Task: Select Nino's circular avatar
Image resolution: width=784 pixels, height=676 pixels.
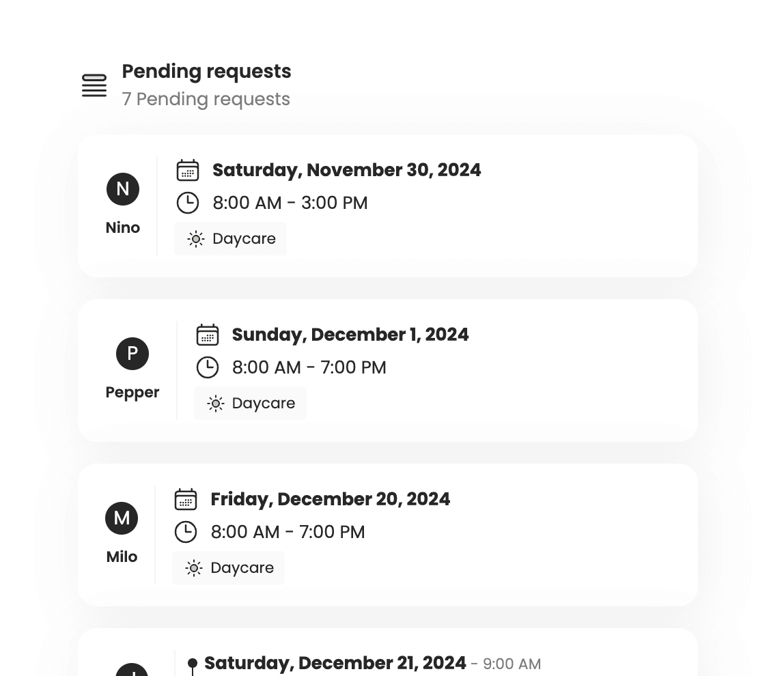Action: (x=122, y=189)
